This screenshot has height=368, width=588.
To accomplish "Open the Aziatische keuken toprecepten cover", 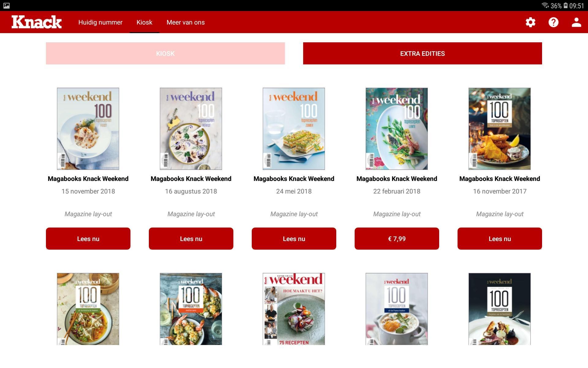I will pyautogui.click(x=88, y=309).
